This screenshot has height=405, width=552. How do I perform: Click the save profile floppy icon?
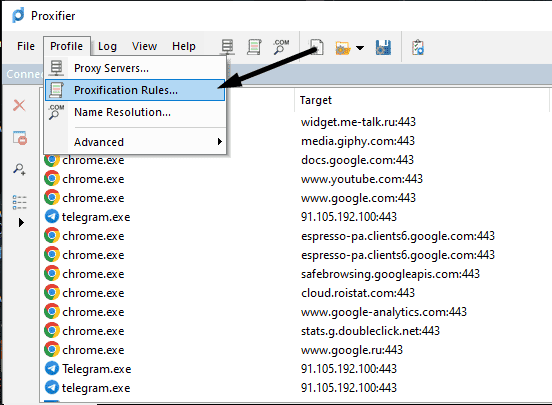[x=383, y=48]
